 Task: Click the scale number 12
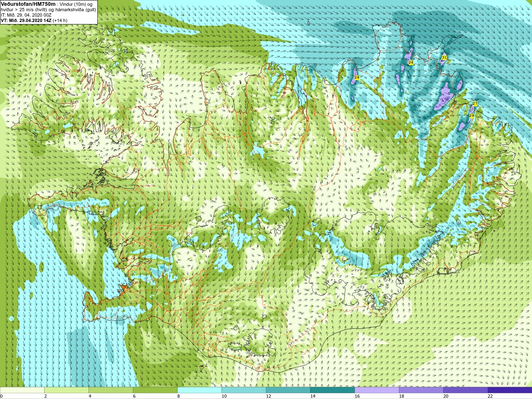[x=268, y=396]
